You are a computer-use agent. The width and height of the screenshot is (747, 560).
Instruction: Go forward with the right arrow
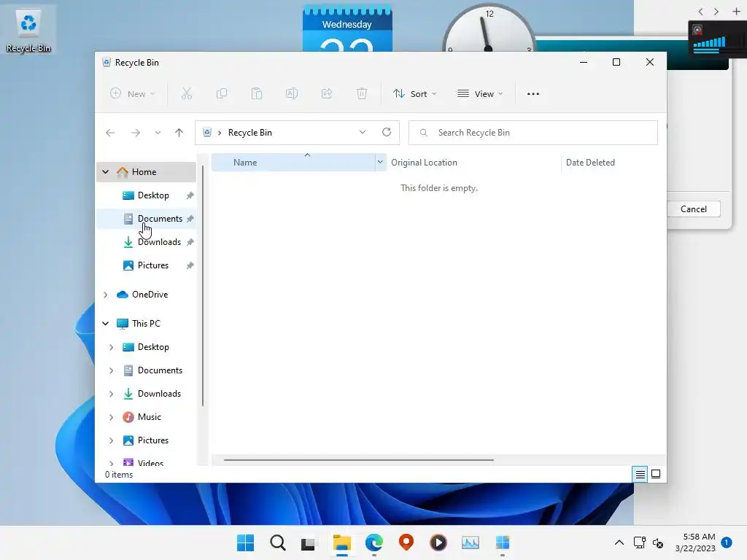click(135, 133)
